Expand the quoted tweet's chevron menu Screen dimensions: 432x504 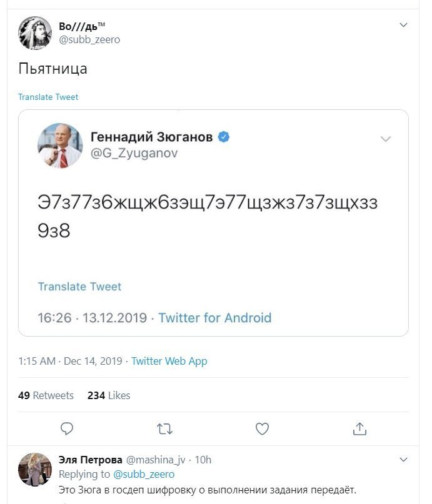pos(386,139)
